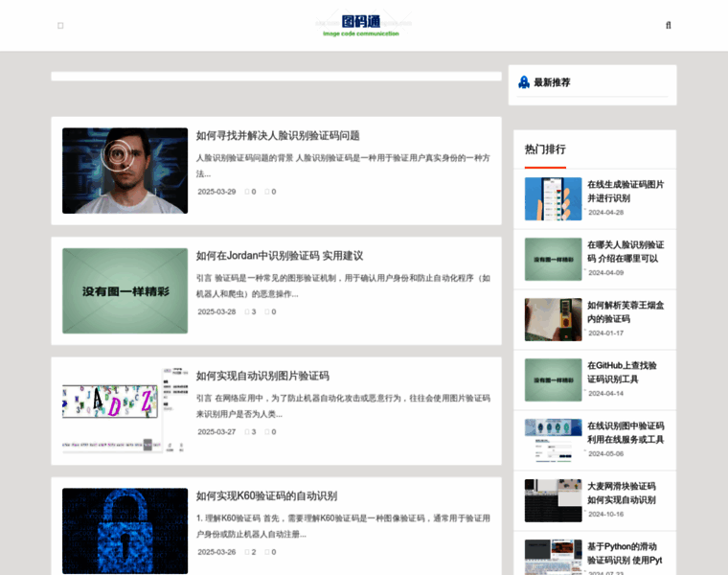728x575 pixels.
Task: Click the comment count icon on the 自动识别图片验证码 article
Action: [x=267, y=432]
